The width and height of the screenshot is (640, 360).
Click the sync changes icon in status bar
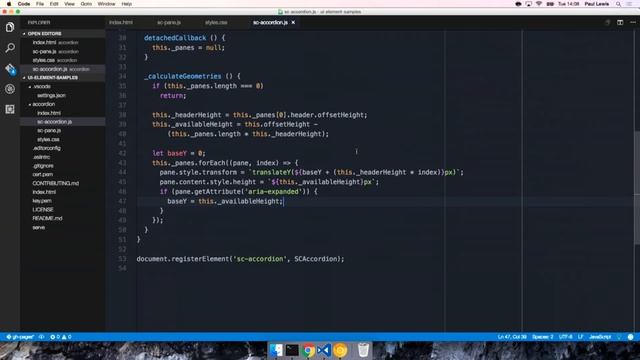[x=41, y=337]
